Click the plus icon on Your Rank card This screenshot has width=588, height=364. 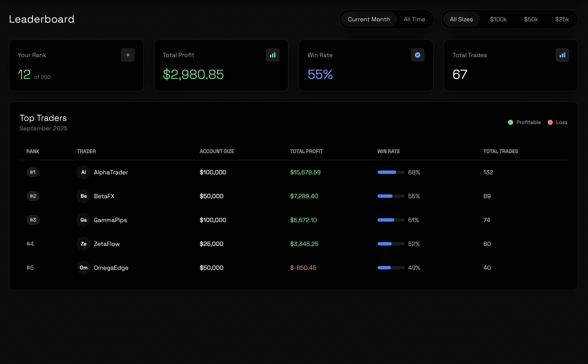(x=128, y=55)
